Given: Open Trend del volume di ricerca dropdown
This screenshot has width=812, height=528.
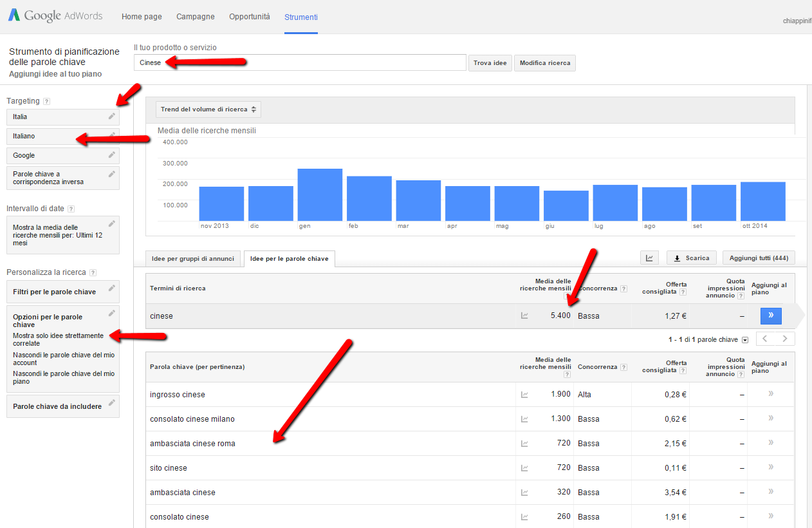Looking at the screenshot, I should 208,109.
